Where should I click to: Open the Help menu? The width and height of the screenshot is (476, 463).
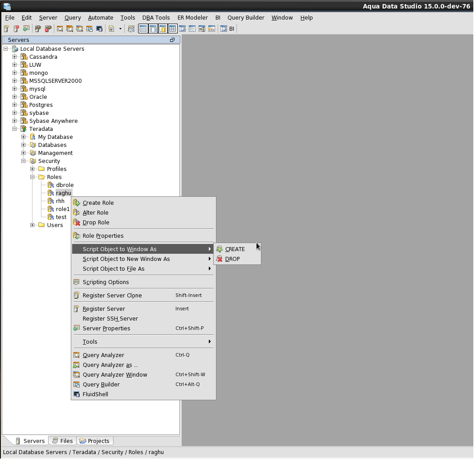306,18
